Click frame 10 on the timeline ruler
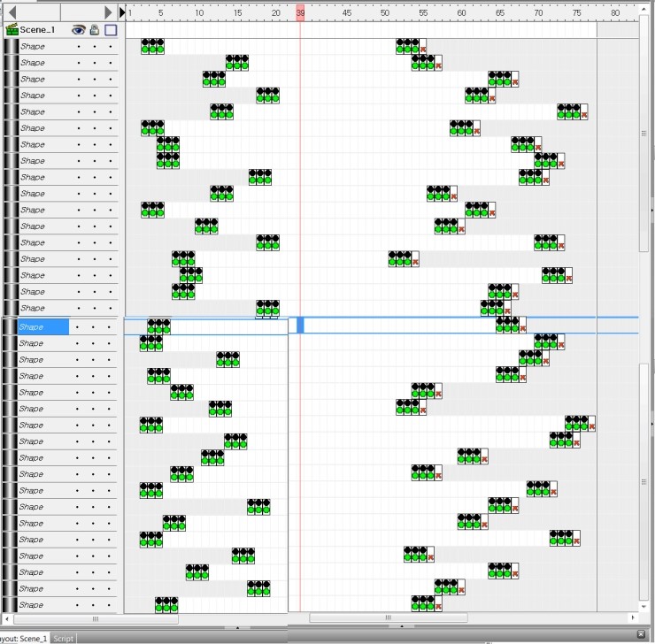 pyautogui.click(x=199, y=13)
